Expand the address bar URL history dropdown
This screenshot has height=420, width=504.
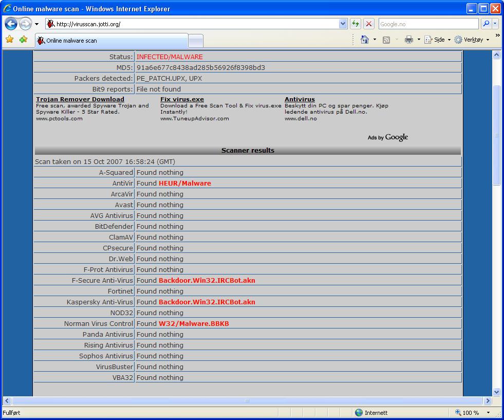[x=343, y=24]
